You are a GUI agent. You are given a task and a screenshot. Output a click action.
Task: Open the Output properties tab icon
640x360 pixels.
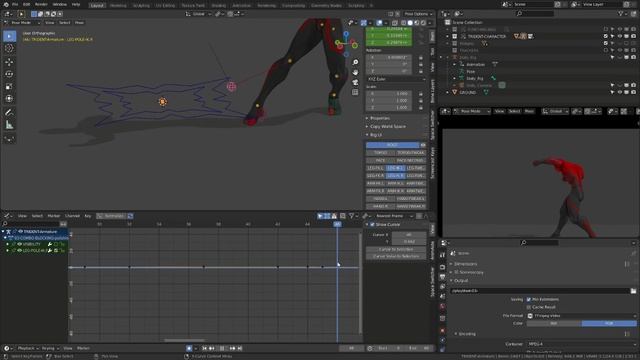(x=442, y=277)
